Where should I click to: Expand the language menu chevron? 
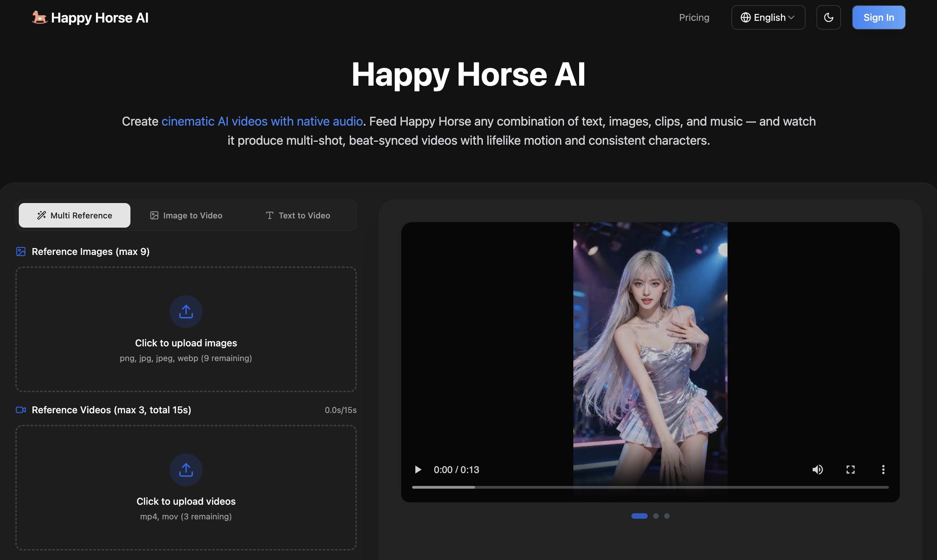[x=791, y=17]
